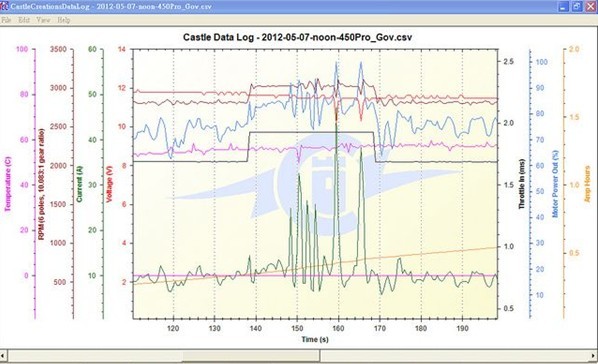Viewport: 598px width, 364px height.
Task: Click the 2.5 tick on the throttle axis
Action: click(509, 61)
